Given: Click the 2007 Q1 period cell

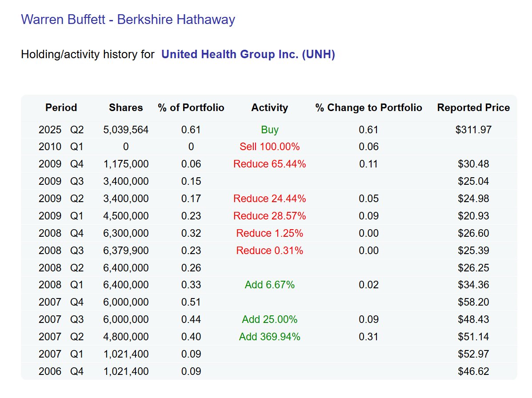Looking at the screenshot, I should [x=61, y=354].
